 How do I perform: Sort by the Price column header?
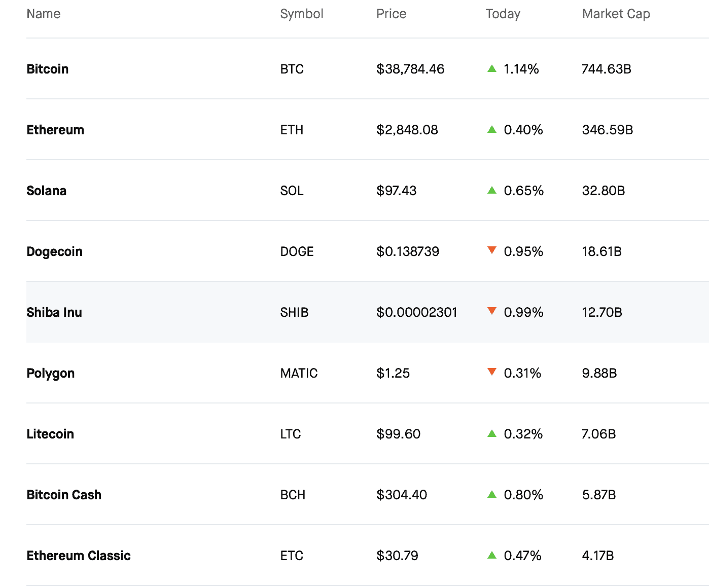(x=391, y=14)
